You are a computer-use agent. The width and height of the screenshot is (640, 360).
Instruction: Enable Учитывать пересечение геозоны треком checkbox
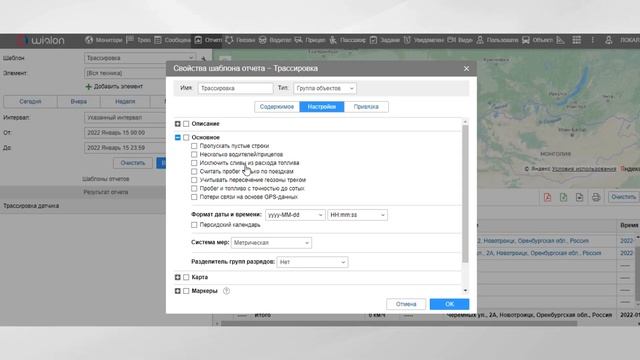pos(194,180)
